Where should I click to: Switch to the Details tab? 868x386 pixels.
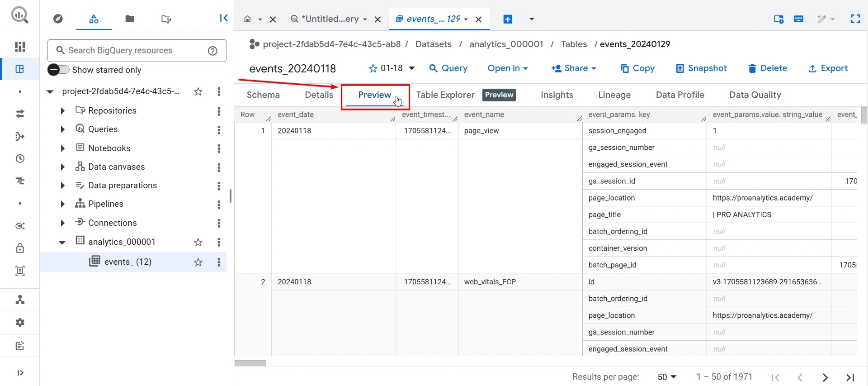(319, 95)
